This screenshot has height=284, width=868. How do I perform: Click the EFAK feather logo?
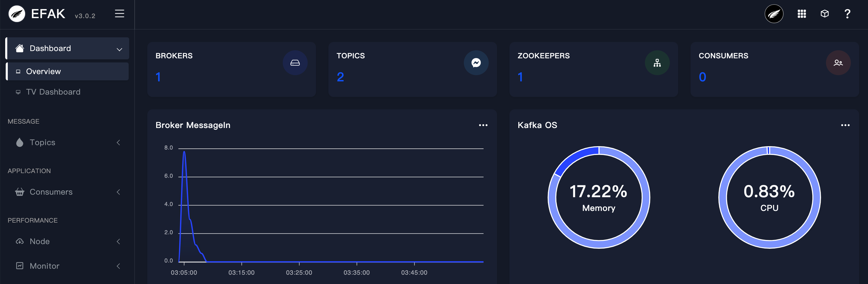point(17,14)
